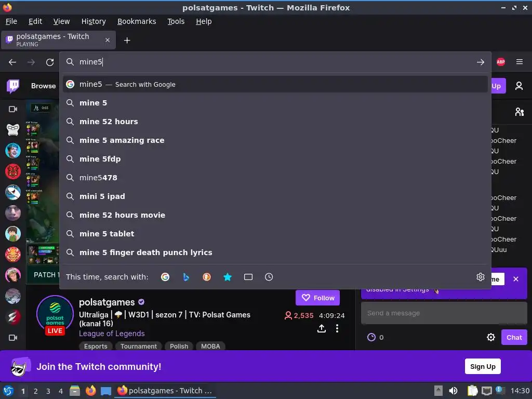Open the League of Legends category link

click(112, 334)
